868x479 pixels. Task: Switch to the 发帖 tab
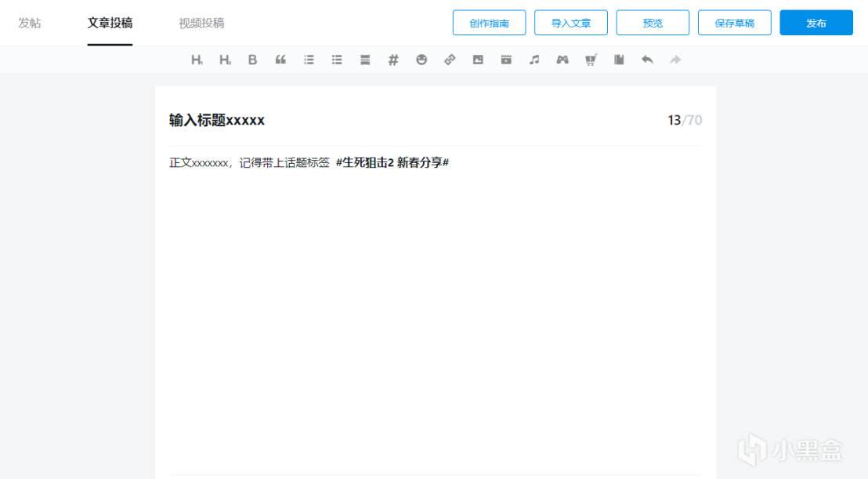(29, 23)
